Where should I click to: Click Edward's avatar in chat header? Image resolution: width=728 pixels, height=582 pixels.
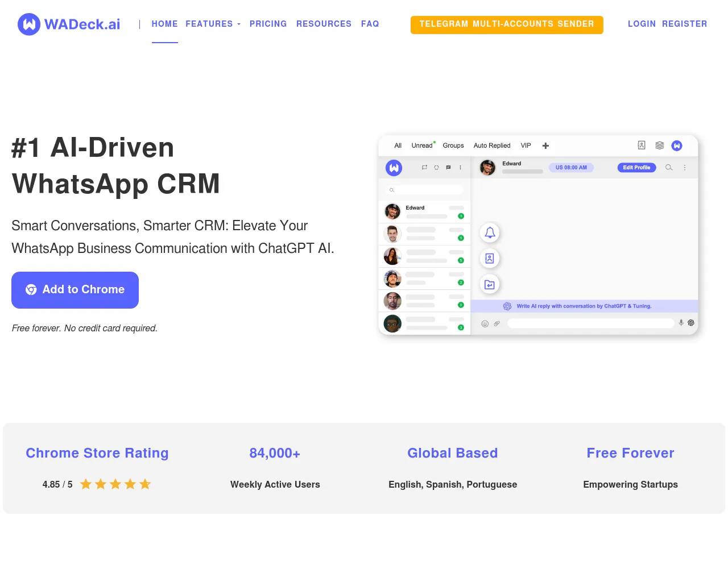point(487,168)
